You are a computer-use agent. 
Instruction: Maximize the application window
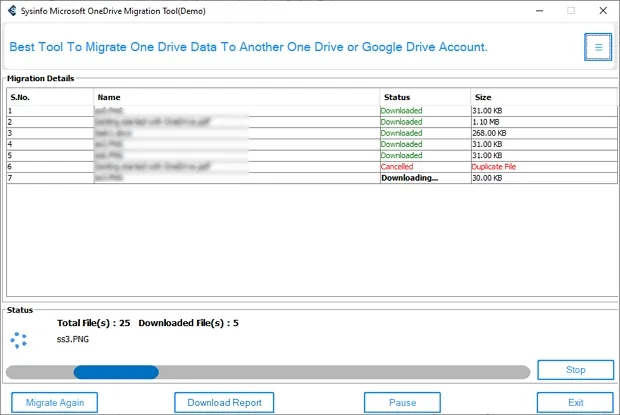coord(571,10)
